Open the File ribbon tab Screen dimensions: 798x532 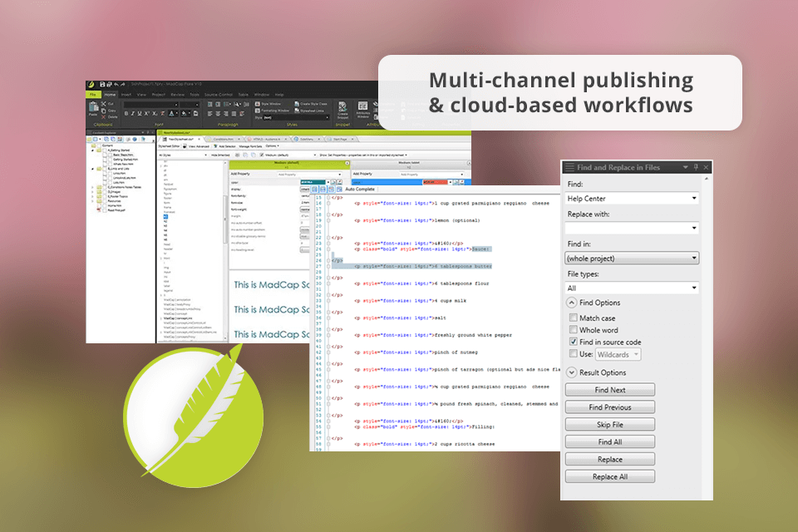pos(93,95)
